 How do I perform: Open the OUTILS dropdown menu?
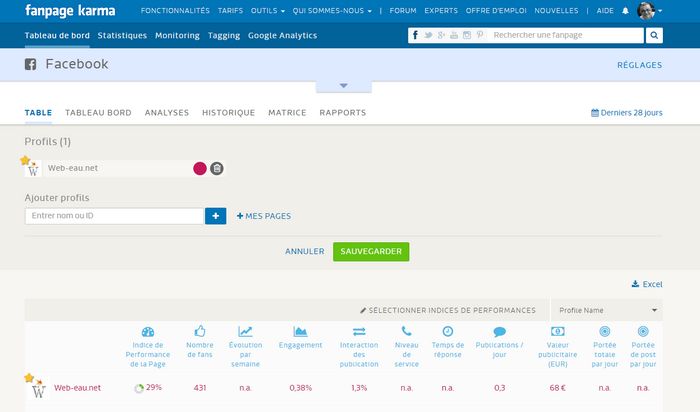(267, 11)
